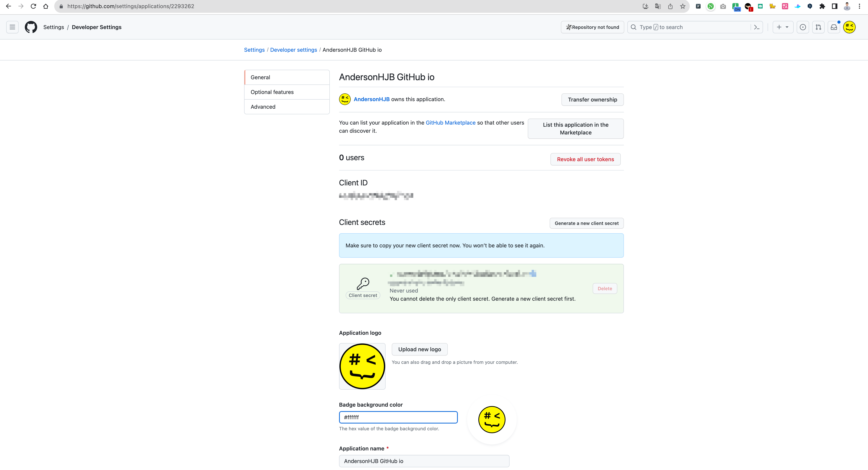Open the Pull requests icon in header

tap(818, 27)
